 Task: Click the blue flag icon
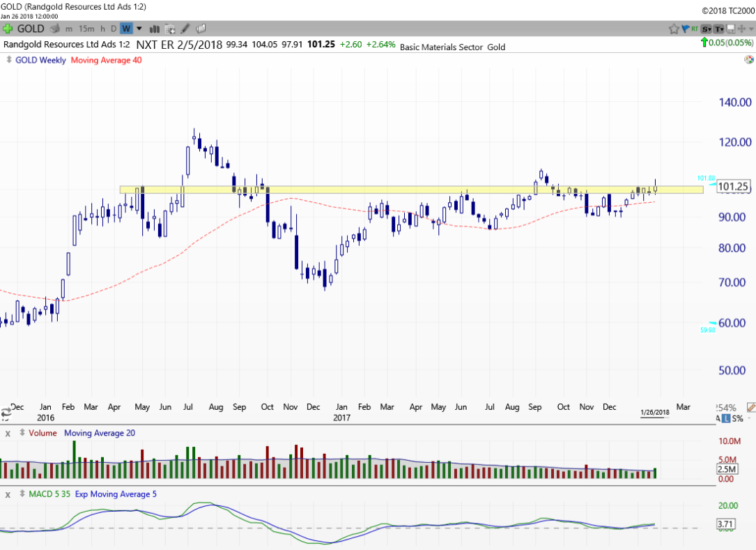click(685, 29)
